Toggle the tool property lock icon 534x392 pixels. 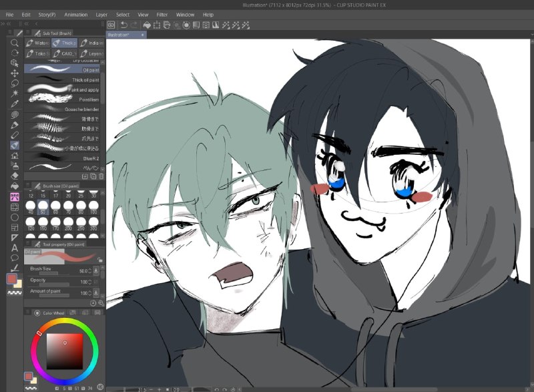tap(99, 260)
